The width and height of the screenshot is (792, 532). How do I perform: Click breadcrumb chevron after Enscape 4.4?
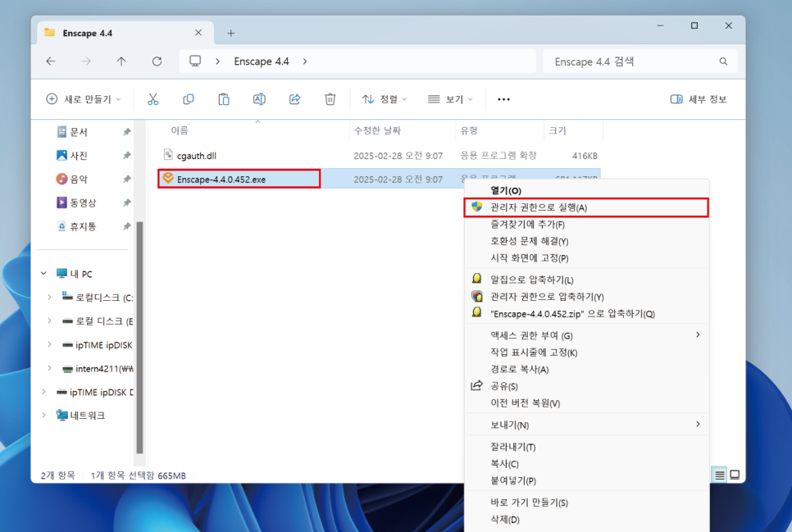click(x=304, y=61)
